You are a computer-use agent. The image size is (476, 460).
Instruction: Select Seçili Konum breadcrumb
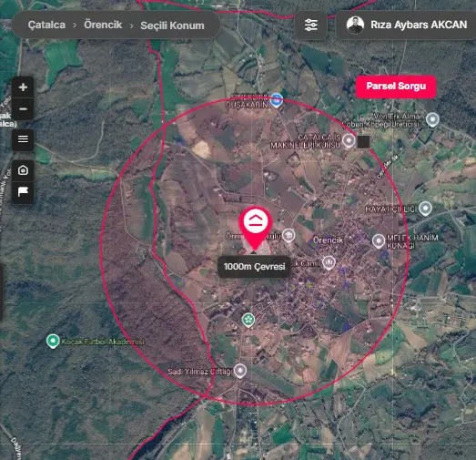tap(172, 26)
